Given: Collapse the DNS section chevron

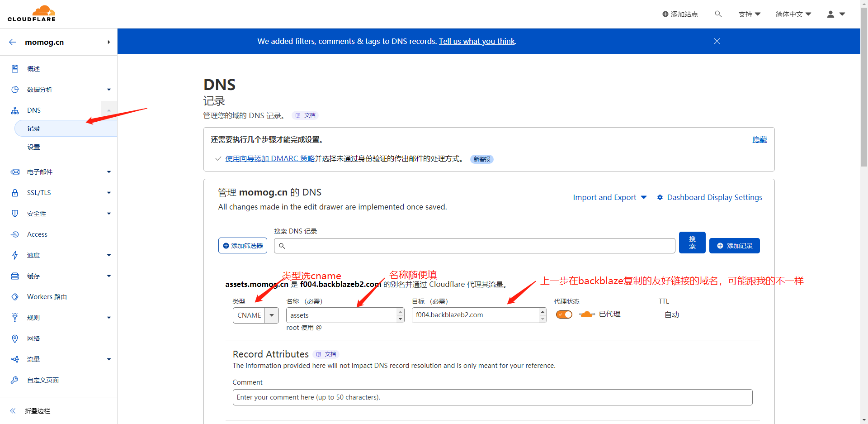Looking at the screenshot, I should pyautogui.click(x=109, y=110).
